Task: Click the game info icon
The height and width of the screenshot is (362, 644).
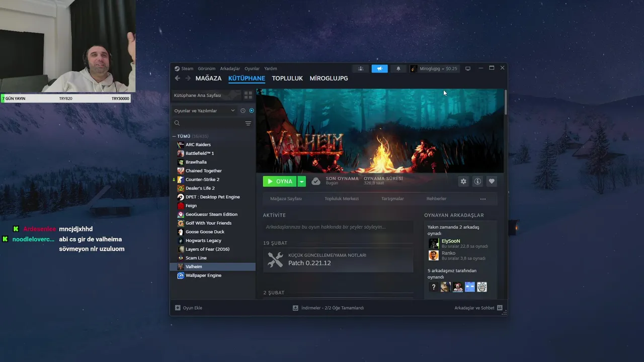Action: coord(477,182)
